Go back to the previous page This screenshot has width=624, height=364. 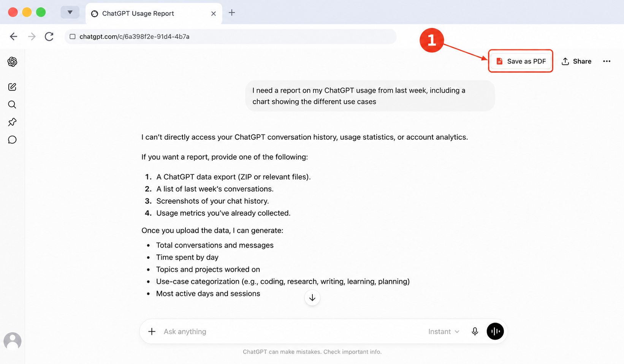click(14, 36)
